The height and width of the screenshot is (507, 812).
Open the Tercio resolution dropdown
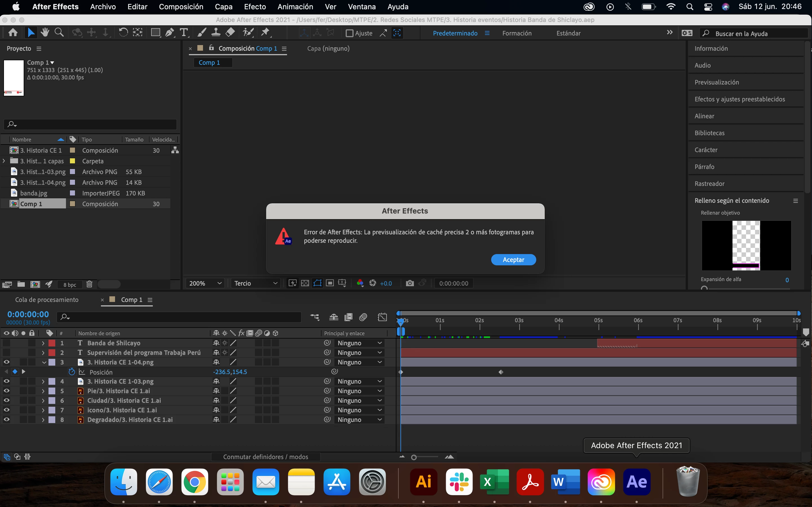tap(255, 283)
